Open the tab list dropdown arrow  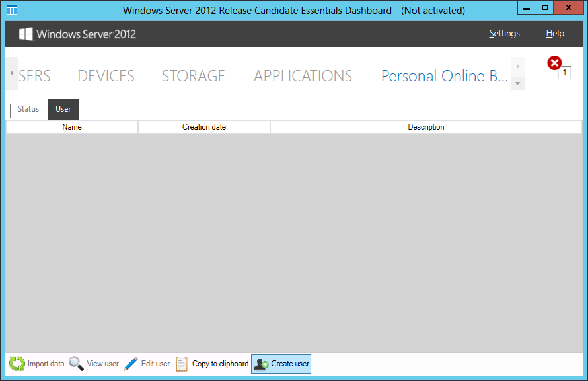click(x=518, y=83)
